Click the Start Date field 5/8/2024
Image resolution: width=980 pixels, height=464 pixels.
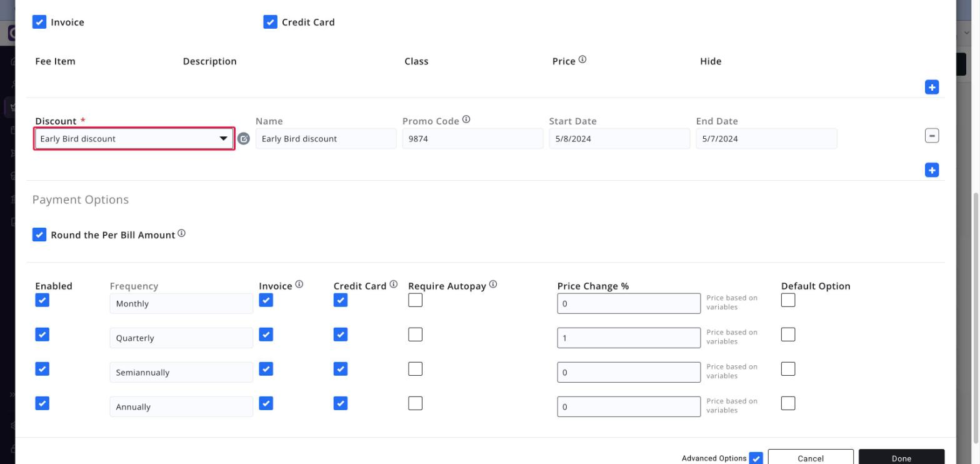click(x=619, y=139)
